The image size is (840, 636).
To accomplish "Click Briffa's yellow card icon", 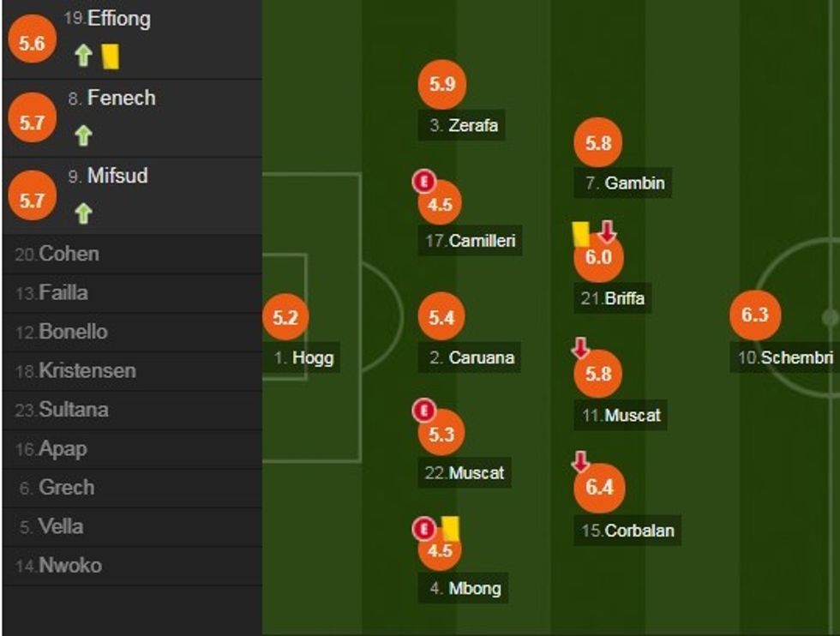I will [x=579, y=235].
